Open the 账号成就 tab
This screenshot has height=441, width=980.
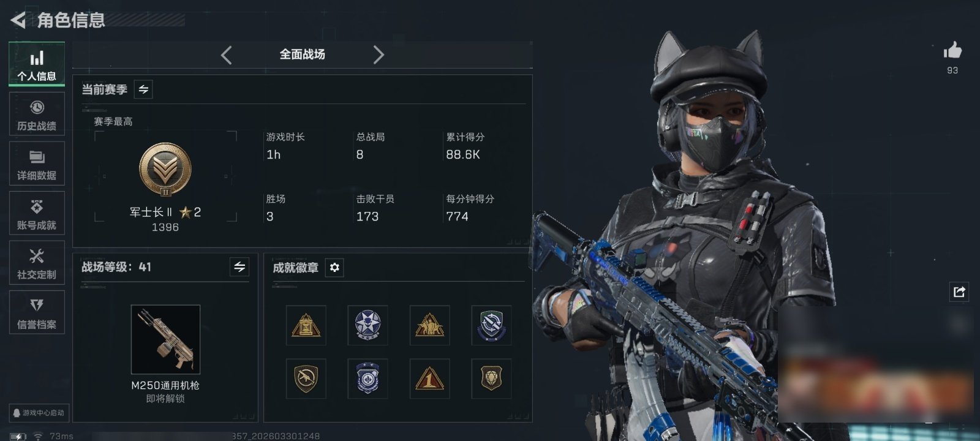click(x=37, y=213)
